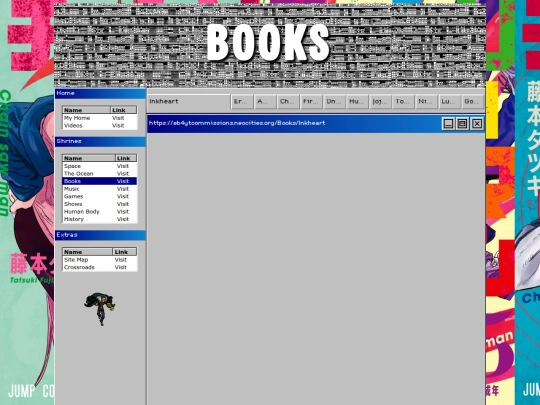This screenshot has height=405, width=540.
Task: Switch to the 'Hu...' tab
Action: 357,102
